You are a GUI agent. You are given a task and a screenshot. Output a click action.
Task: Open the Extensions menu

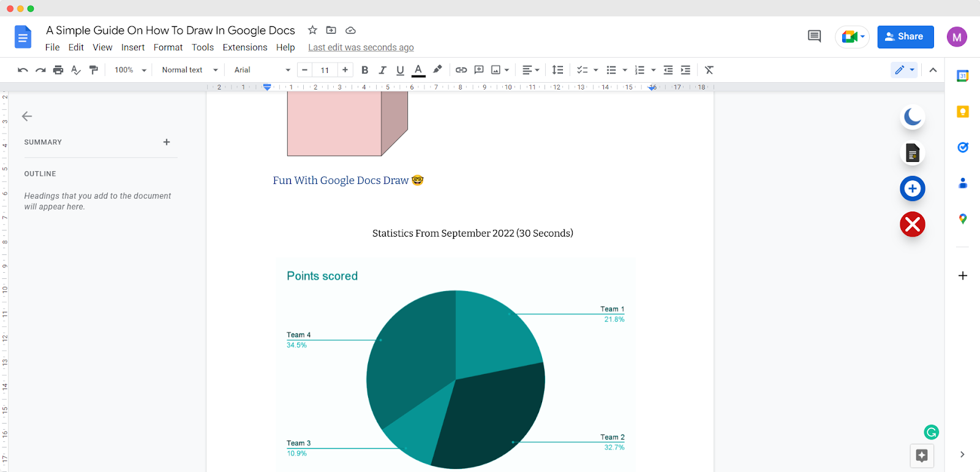coord(245,47)
